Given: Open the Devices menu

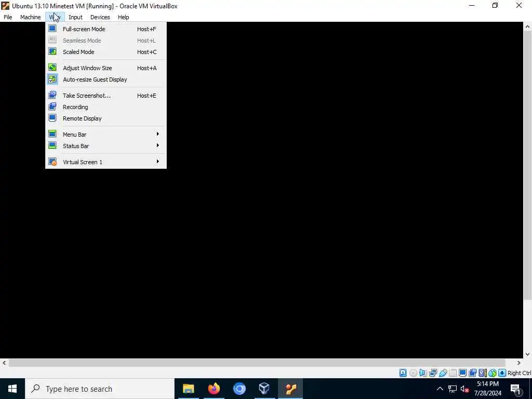Looking at the screenshot, I should tap(100, 17).
